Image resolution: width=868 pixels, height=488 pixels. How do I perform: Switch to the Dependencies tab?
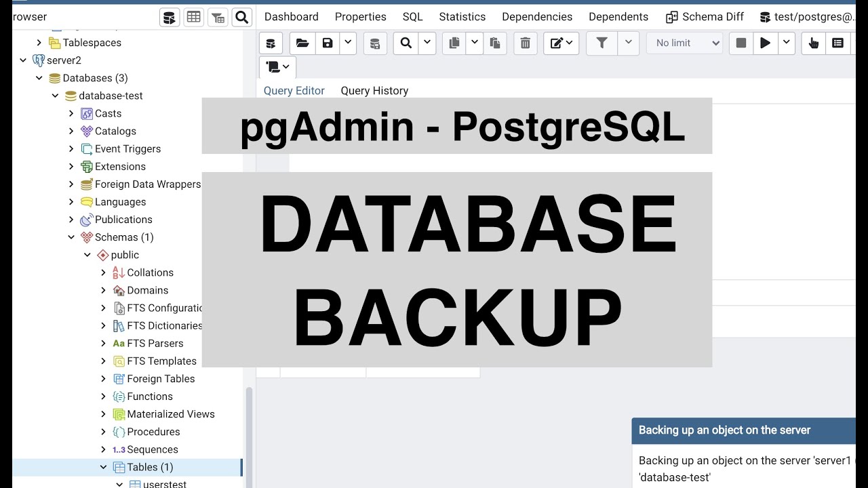(x=537, y=17)
